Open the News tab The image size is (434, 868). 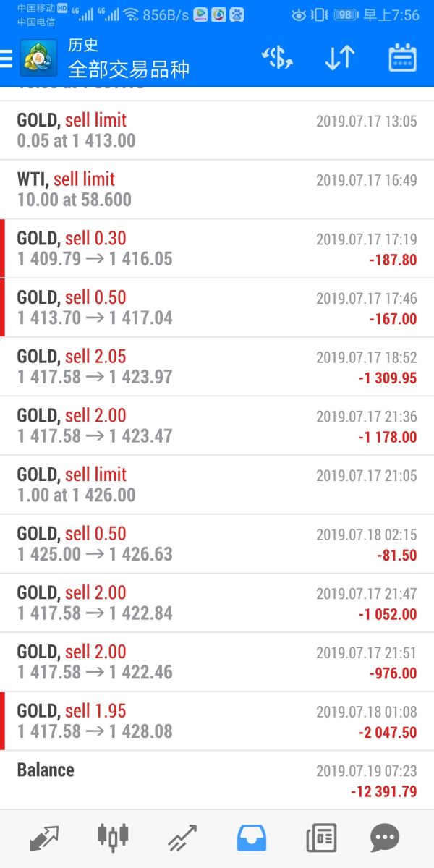coord(321,838)
